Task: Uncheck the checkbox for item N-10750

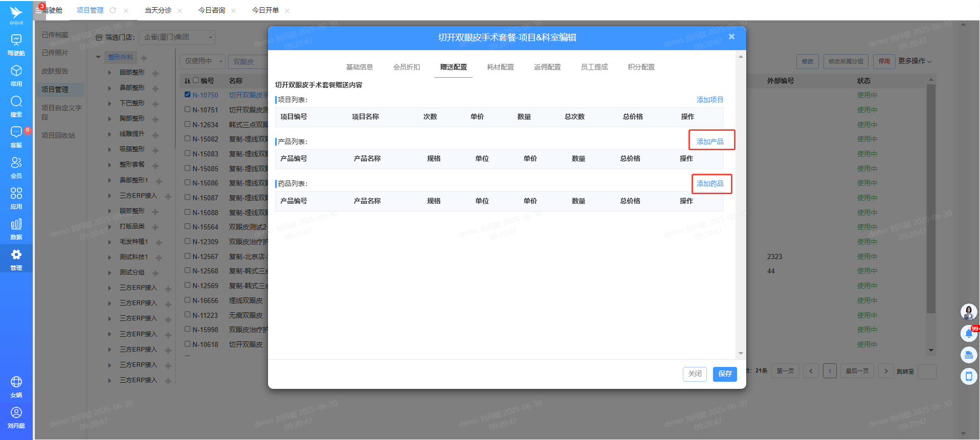Action: tap(188, 95)
